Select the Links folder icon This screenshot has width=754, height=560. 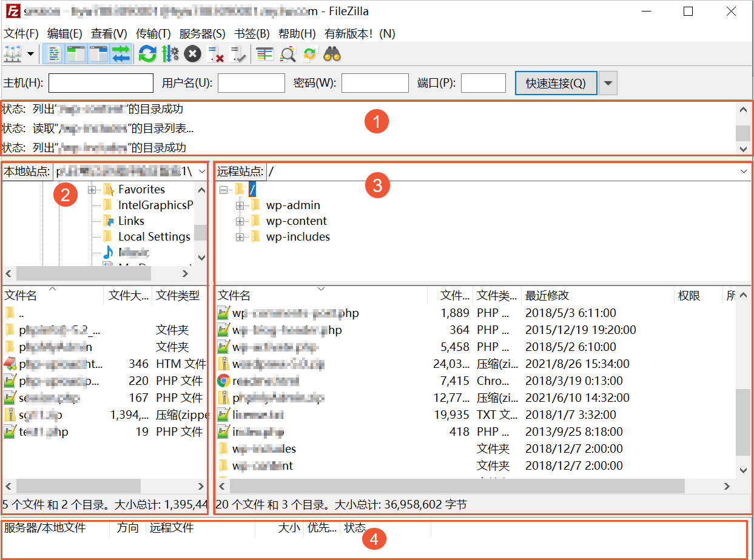click(108, 221)
